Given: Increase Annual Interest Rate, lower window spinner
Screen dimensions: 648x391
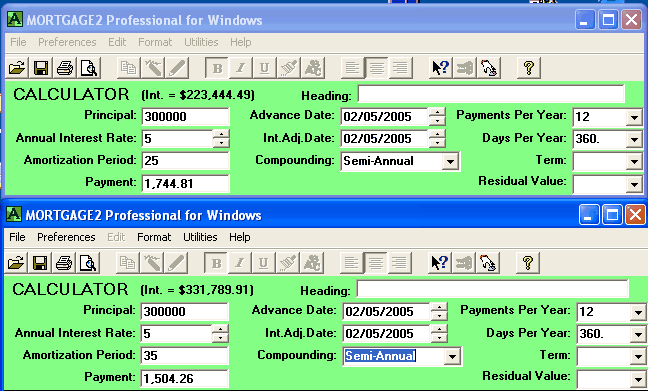Looking at the screenshot, I should coord(220,329).
